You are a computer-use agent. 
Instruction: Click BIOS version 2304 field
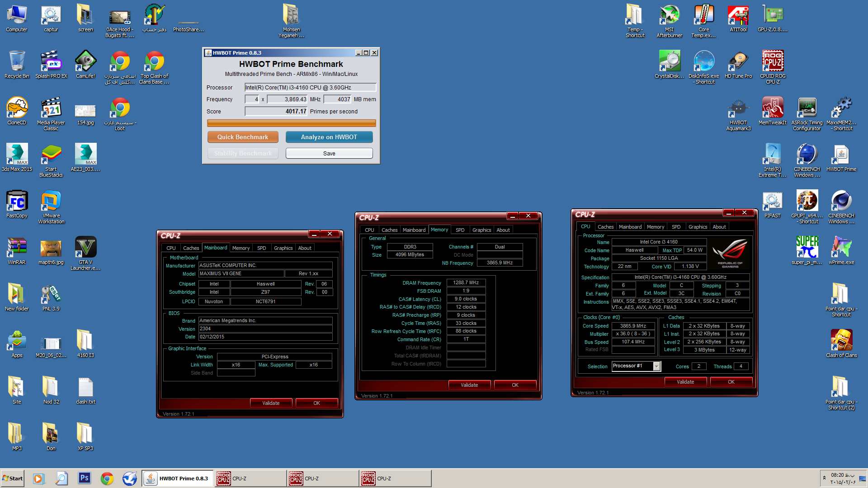click(265, 328)
